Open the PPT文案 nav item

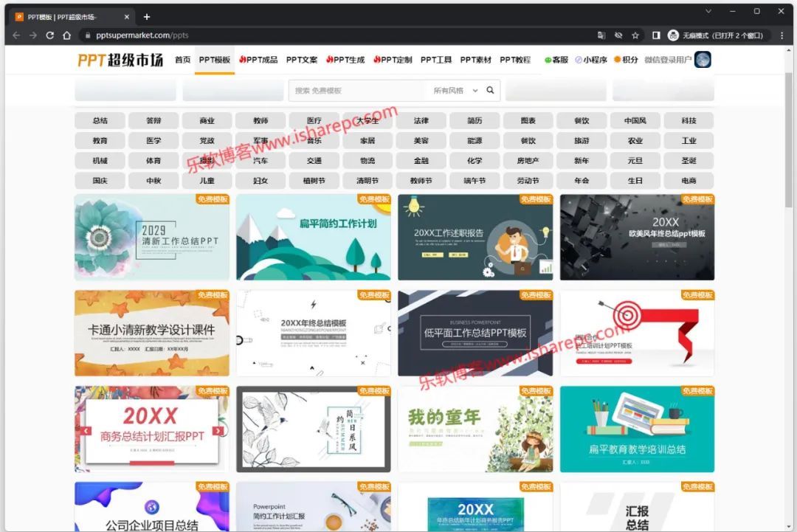[301, 60]
